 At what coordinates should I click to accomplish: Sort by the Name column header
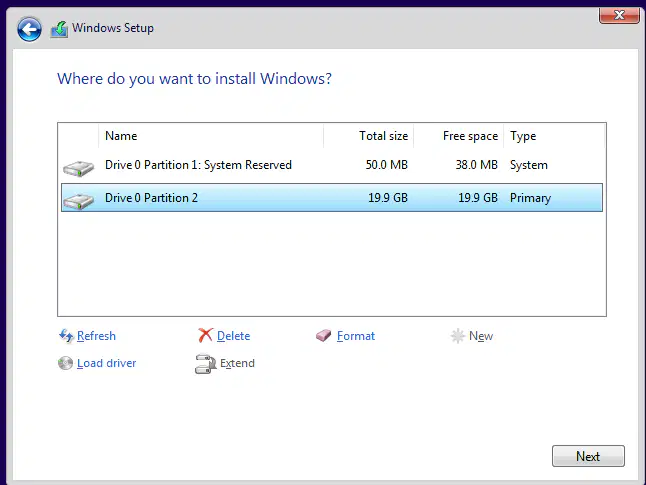point(211,136)
